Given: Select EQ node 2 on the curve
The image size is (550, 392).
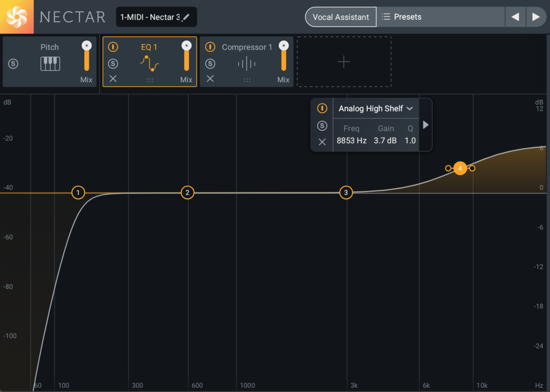Looking at the screenshot, I should tap(187, 193).
